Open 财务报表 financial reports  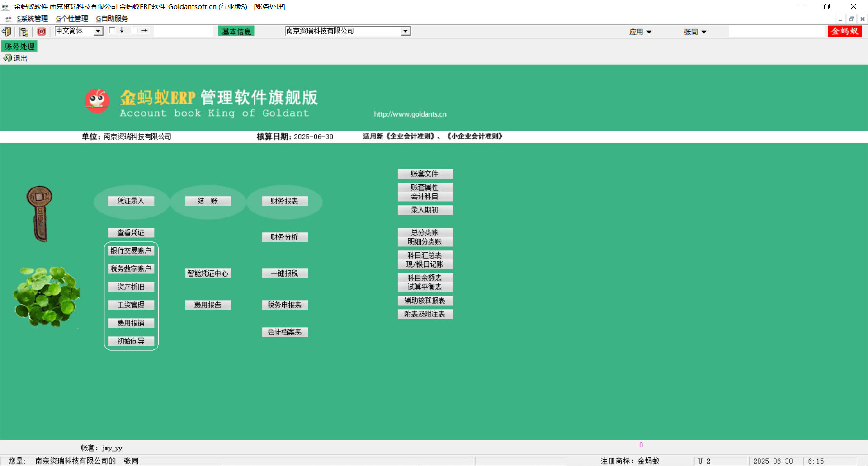tap(285, 201)
